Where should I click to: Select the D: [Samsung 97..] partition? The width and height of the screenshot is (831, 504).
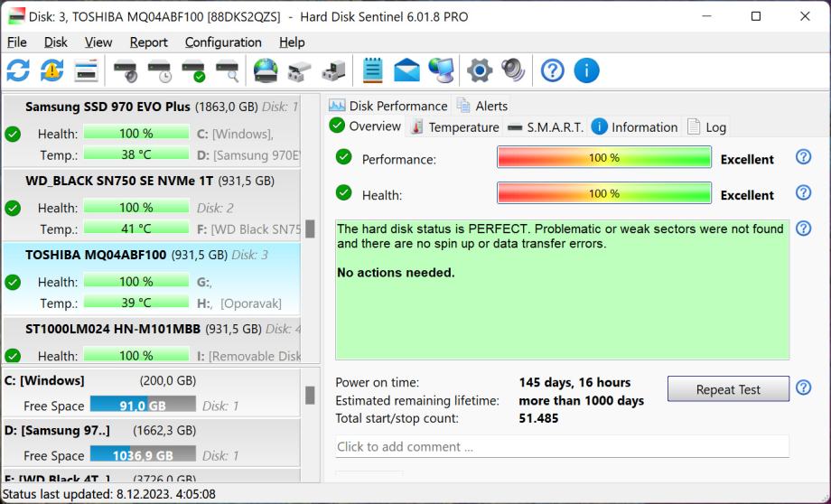point(152,443)
